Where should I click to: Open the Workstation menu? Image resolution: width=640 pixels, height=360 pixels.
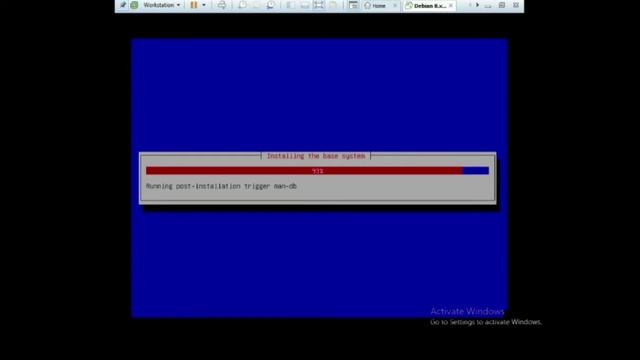coord(162,5)
